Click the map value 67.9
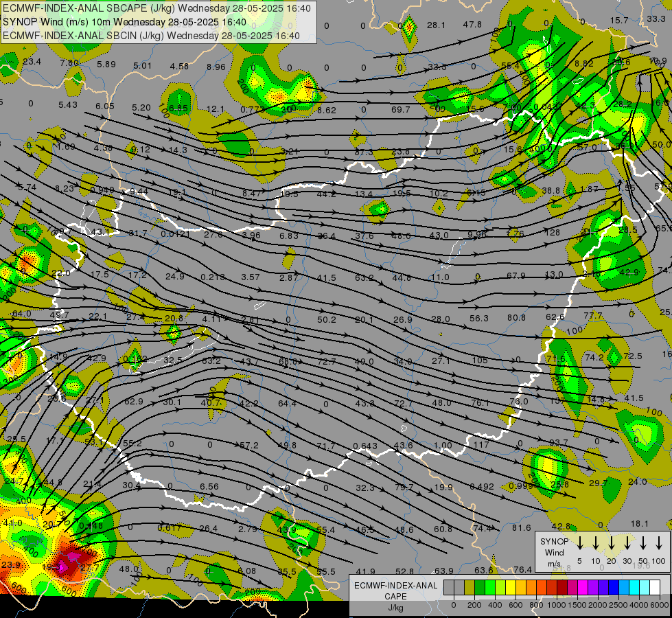 (x=516, y=276)
